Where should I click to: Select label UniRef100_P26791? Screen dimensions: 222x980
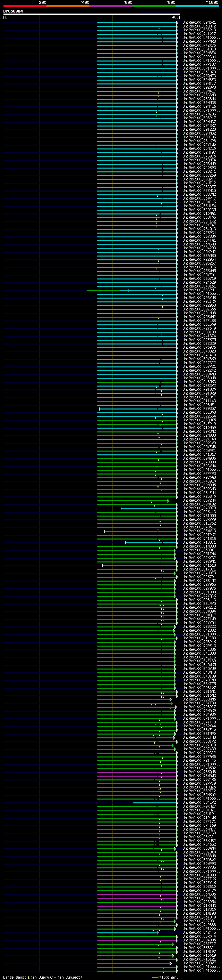199,577
